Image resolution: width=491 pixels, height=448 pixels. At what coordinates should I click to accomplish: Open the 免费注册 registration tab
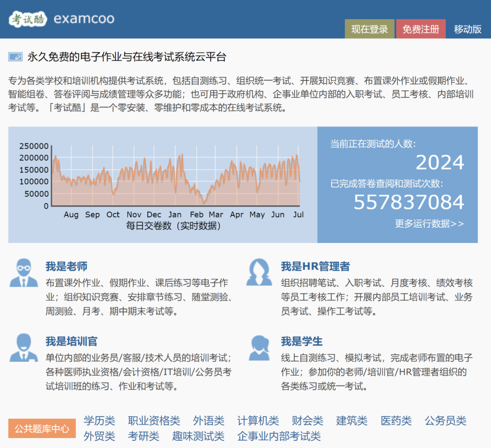421,29
